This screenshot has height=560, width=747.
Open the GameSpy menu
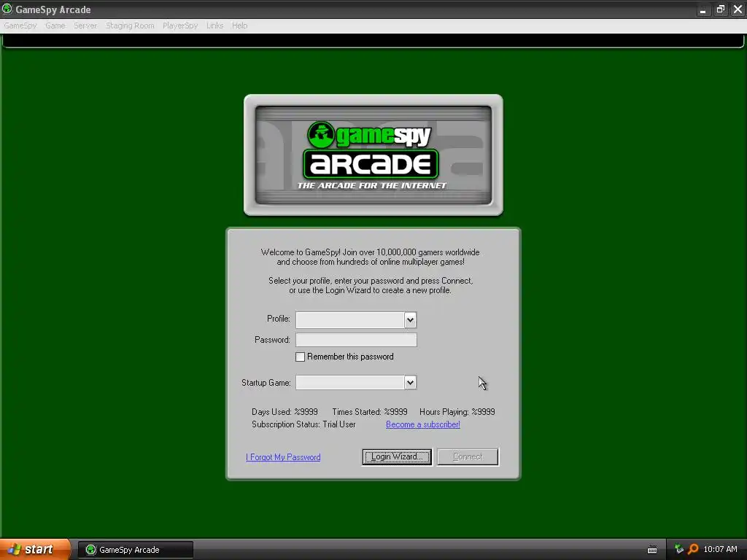(20, 26)
